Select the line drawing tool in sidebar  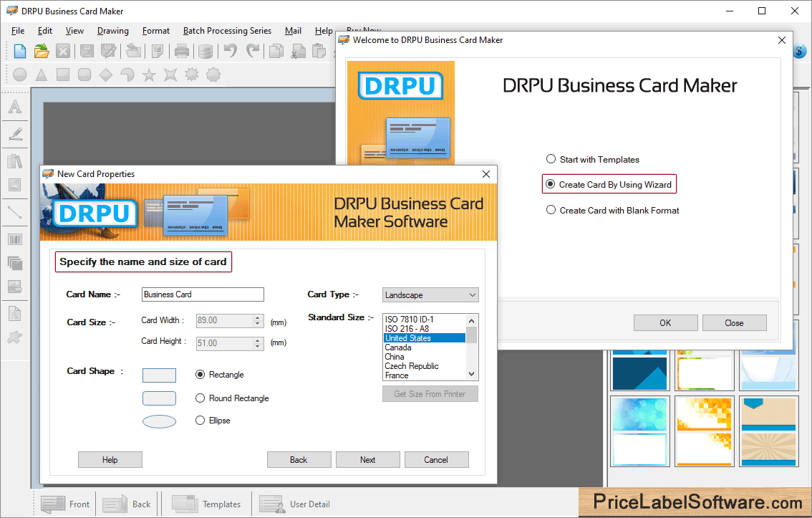pyautogui.click(x=15, y=212)
